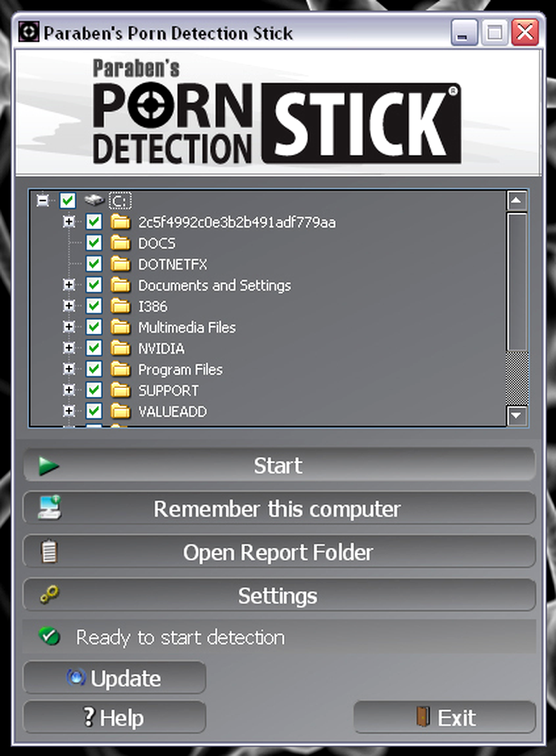The height and width of the screenshot is (756, 556).
Task: Click the NVIDIA folder icon
Action: click(x=120, y=348)
